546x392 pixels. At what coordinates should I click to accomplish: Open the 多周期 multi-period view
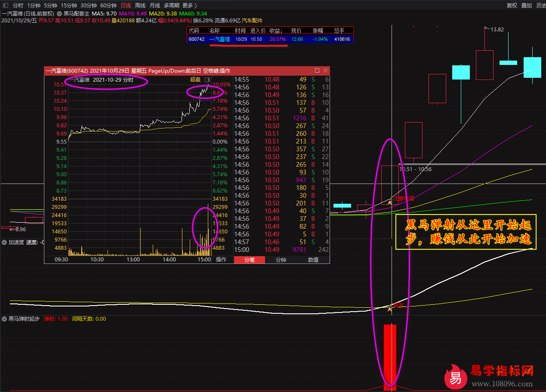(x=172, y=6)
